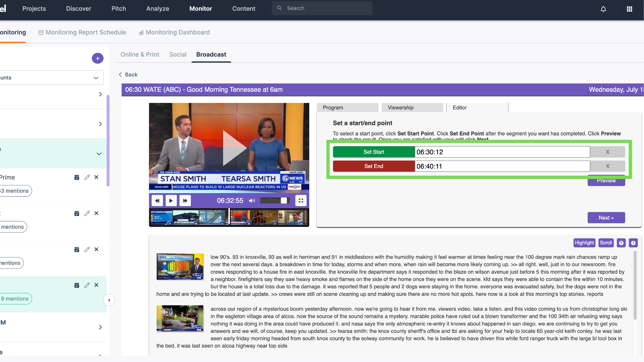Click the Next » button
Viewport: 644px width, 362px height.
606,218
